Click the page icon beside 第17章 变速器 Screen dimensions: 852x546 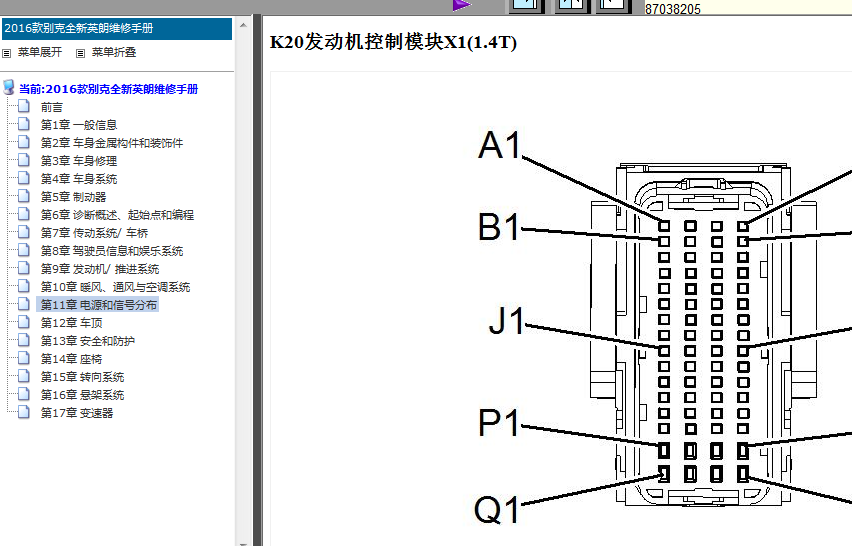pos(23,412)
